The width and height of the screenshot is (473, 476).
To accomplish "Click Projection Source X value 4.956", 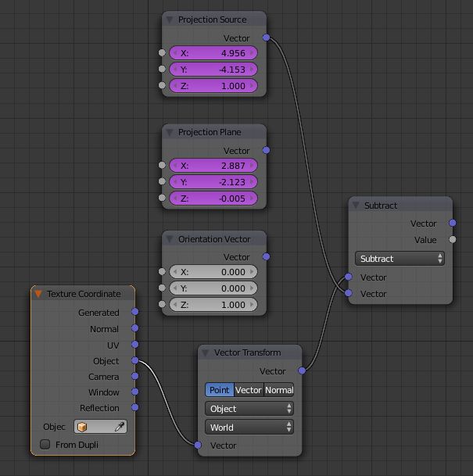I will 213,53.
